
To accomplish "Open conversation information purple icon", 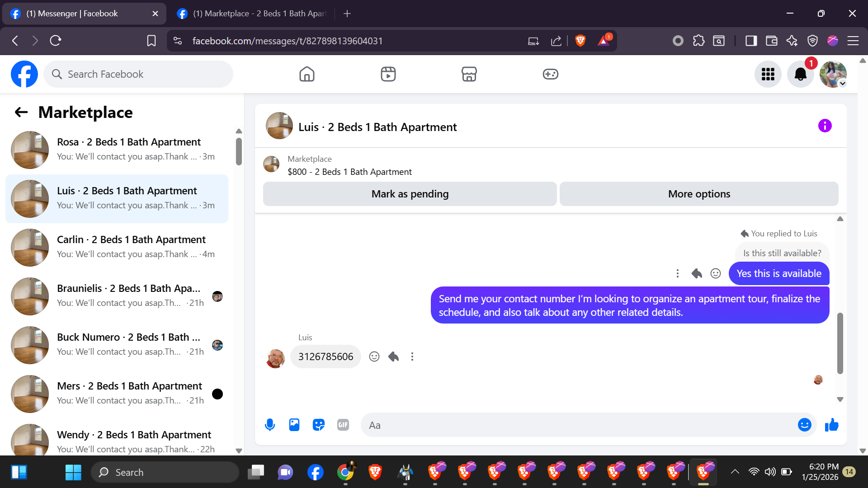I will (825, 126).
